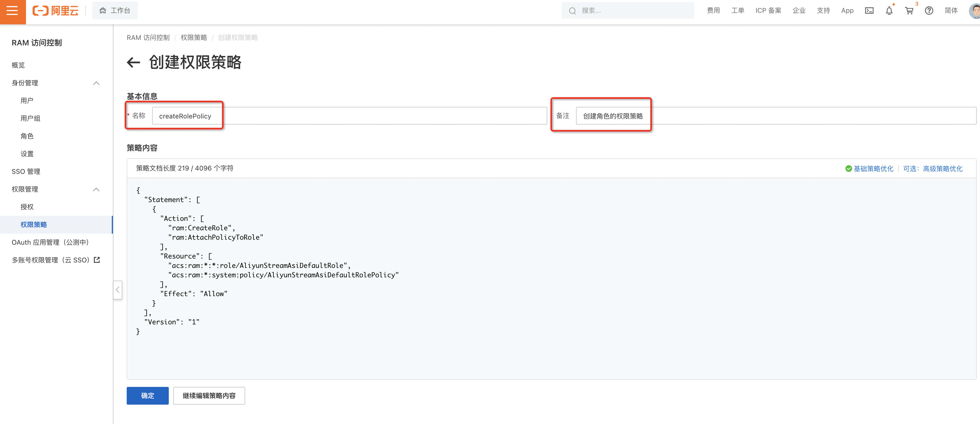Click the back arrow beside page title
The height and width of the screenshot is (424, 980).
(134, 62)
